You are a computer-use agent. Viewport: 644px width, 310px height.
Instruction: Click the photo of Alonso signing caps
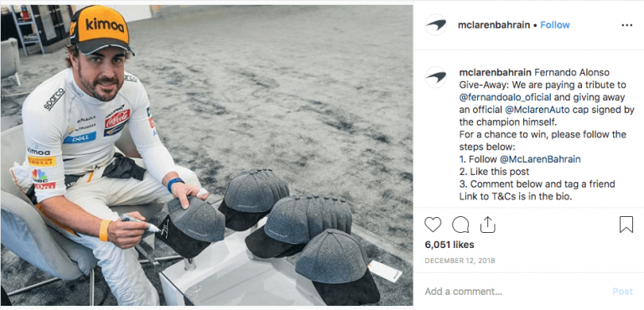coord(206,155)
